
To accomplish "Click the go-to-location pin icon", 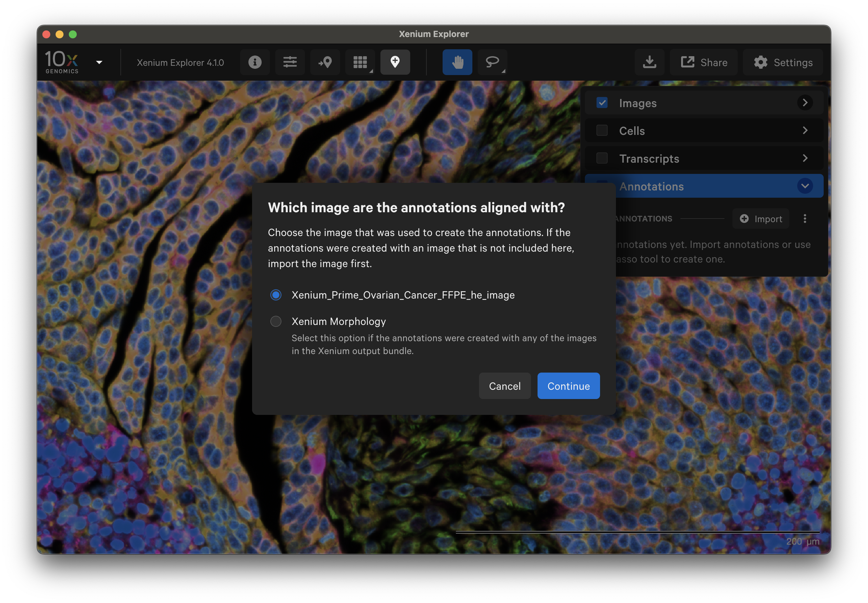I will coord(325,62).
